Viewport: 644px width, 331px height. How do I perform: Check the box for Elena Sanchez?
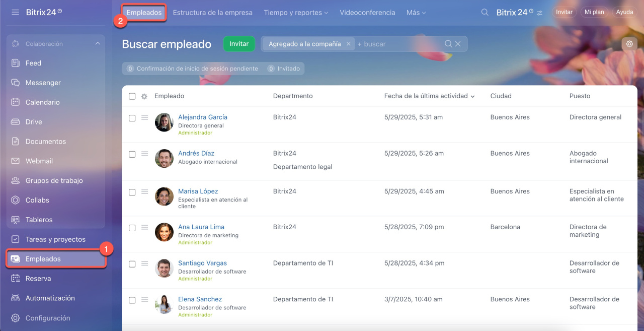(x=132, y=300)
